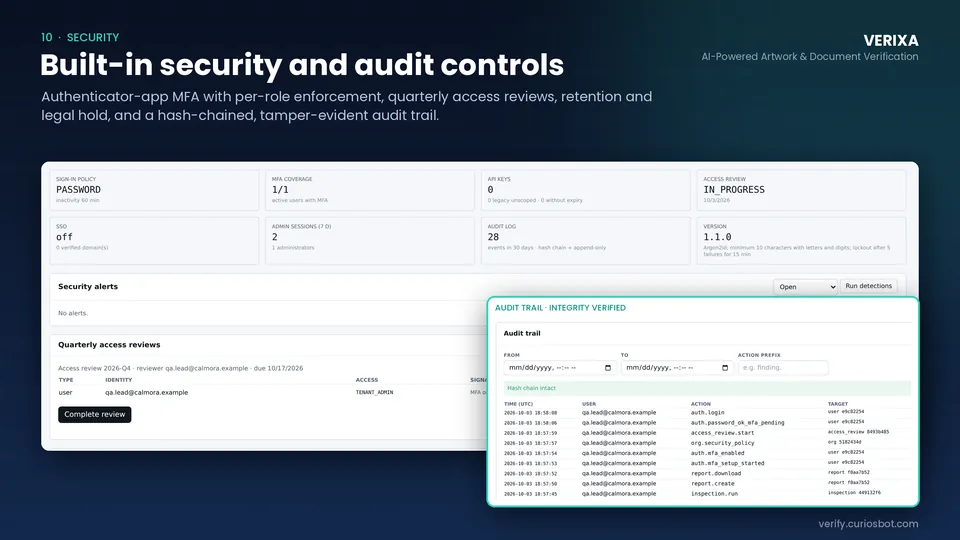Open the Open alerts status dropdown
Image resolution: width=960 pixels, height=540 pixels.
805,287
